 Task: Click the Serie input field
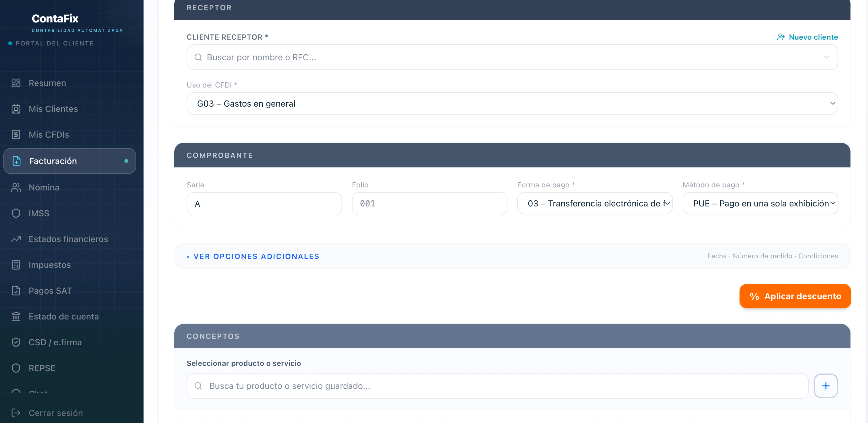pos(264,203)
